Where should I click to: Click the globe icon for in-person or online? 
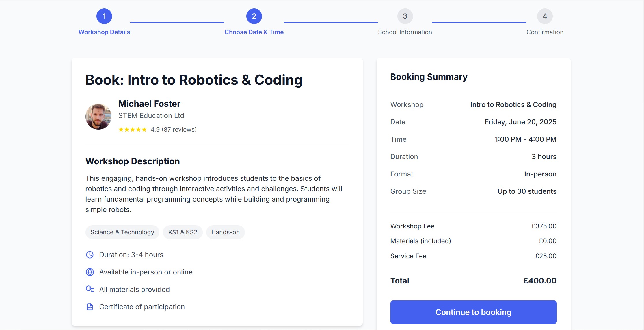90,272
